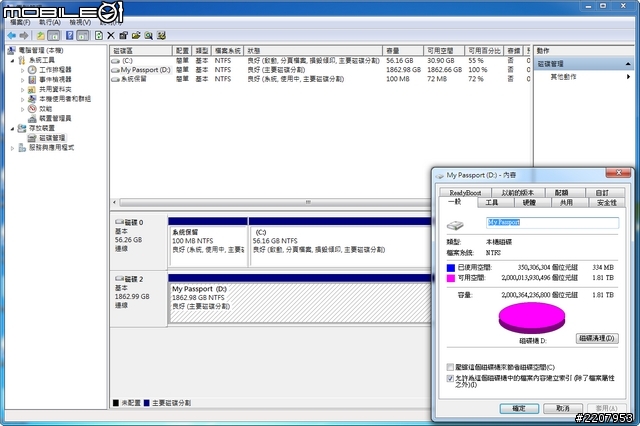Toggle the show/hide action pane icon
The image size is (640, 426).
click(x=82, y=36)
